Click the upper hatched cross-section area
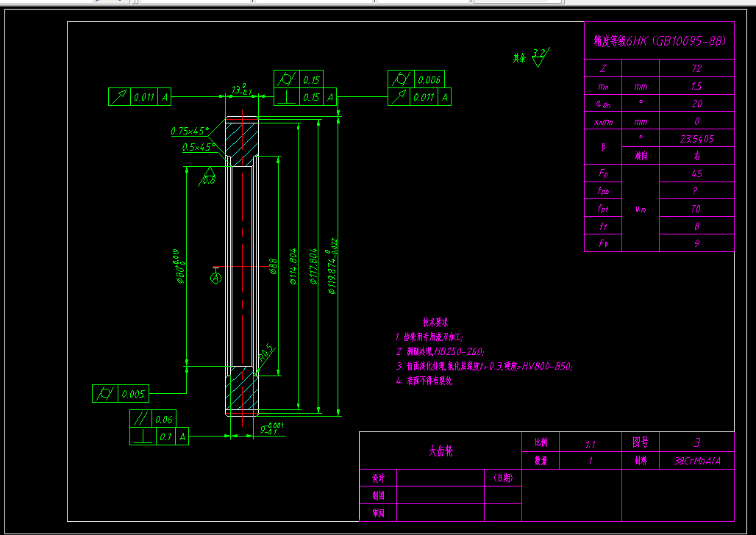756x535 pixels. [x=242, y=143]
